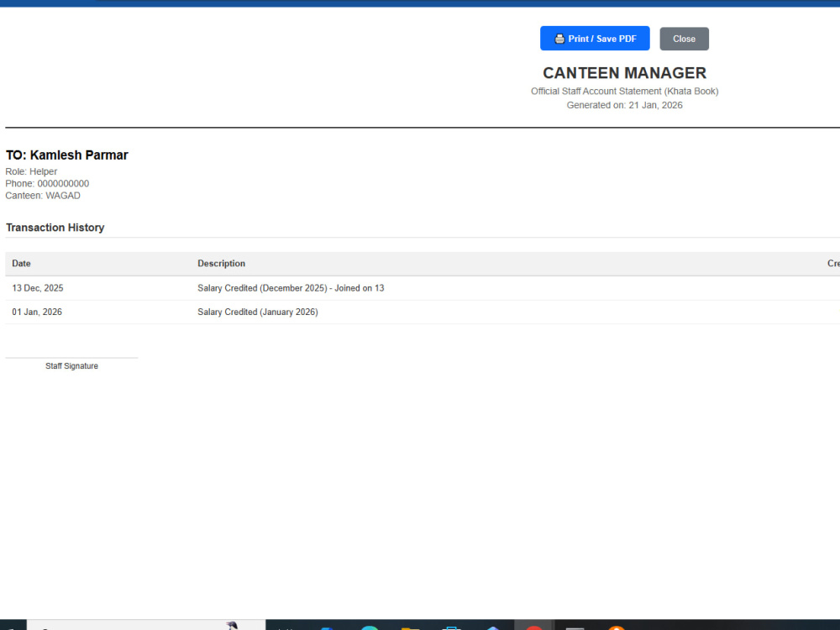Image resolution: width=840 pixels, height=630 pixels.
Task: Select the TO: Kamlesh Parmar name
Action: [x=67, y=155]
